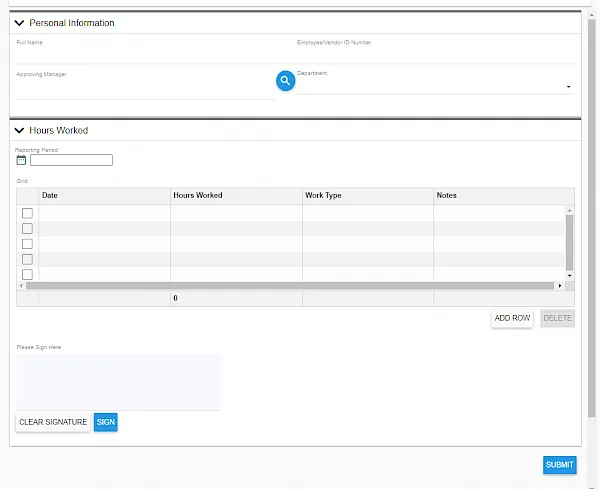The image size is (600, 489).
Task: Click the page vertical scrollbar thumb
Action: point(592,218)
